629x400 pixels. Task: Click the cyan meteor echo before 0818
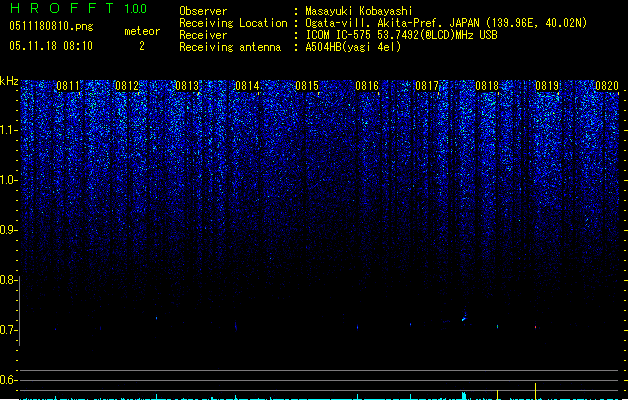464,319
